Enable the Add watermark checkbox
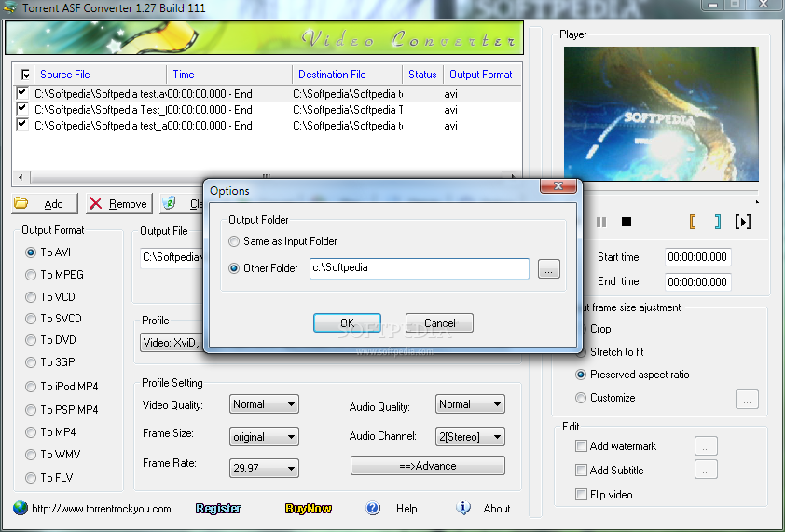 (581, 446)
